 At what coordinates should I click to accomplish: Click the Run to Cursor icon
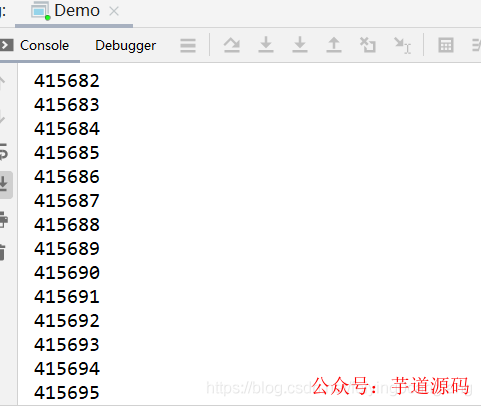(403, 45)
